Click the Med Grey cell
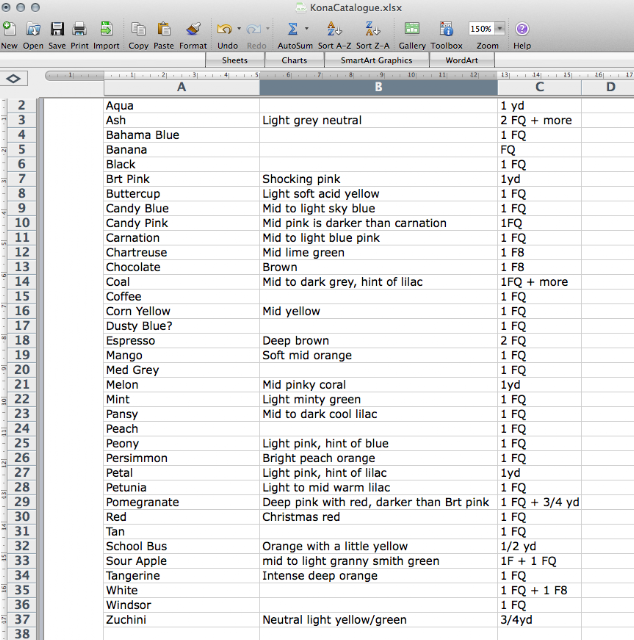The width and height of the screenshot is (634, 640). click(182, 370)
